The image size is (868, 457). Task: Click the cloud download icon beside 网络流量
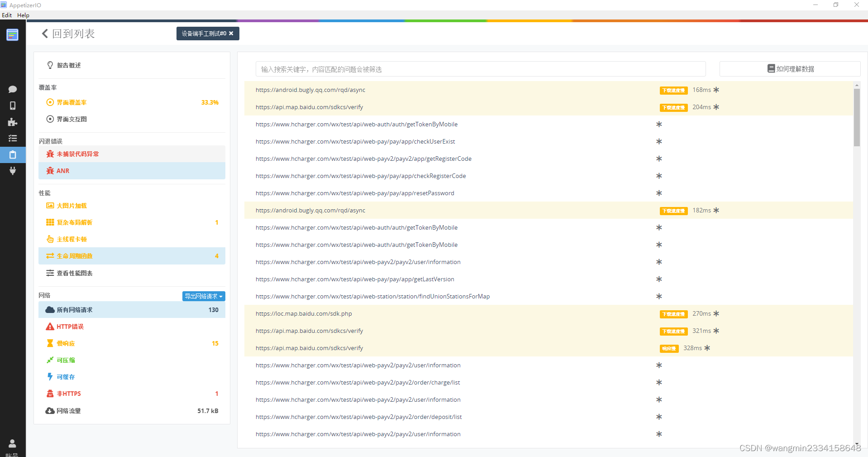click(50, 411)
